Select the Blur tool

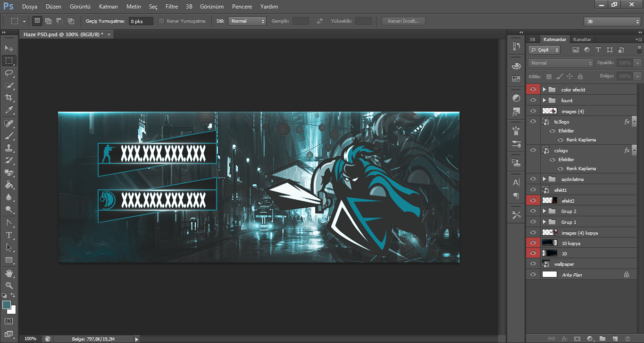(9, 196)
